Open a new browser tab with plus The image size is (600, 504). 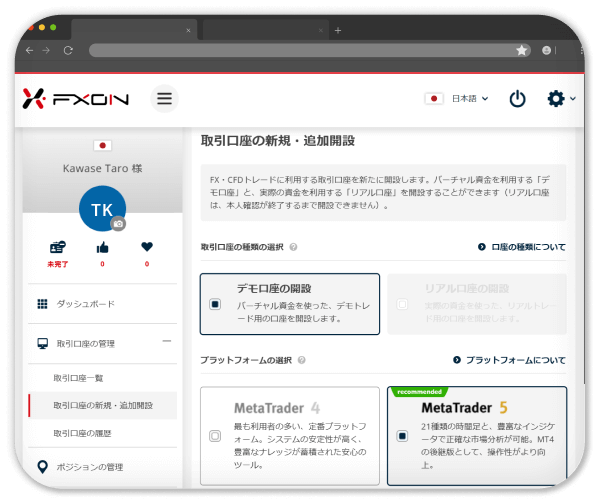tap(338, 30)
